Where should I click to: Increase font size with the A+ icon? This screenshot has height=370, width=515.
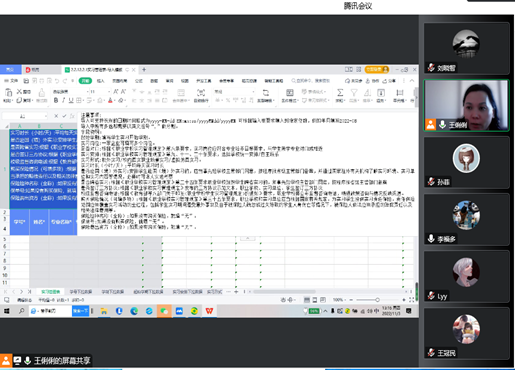[x=116, y=91]
